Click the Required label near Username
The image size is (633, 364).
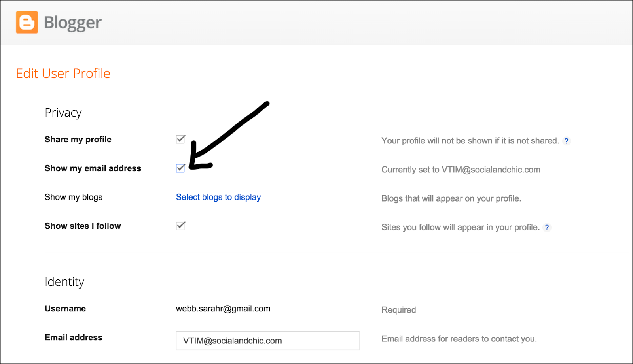398,310
